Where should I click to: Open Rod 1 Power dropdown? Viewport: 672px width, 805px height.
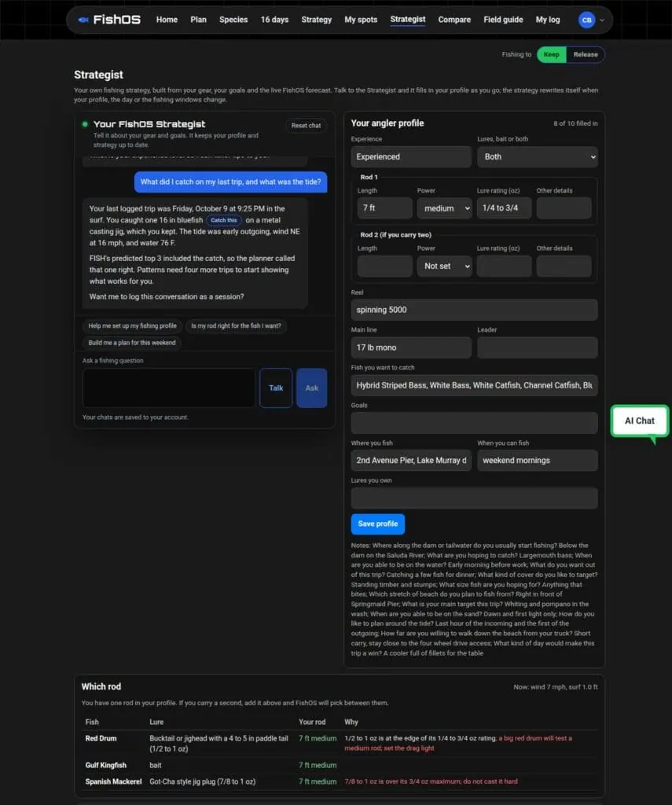pos(445,208)
